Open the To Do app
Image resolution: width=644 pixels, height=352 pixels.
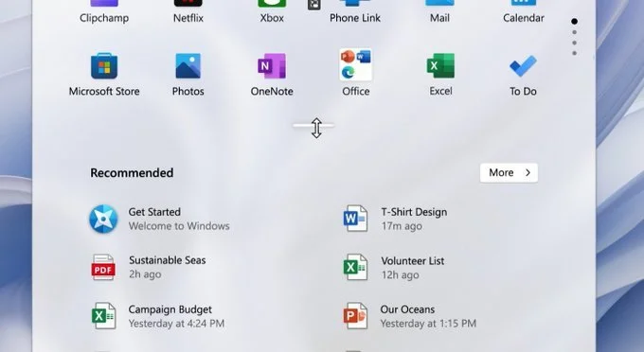click(523, 66)
